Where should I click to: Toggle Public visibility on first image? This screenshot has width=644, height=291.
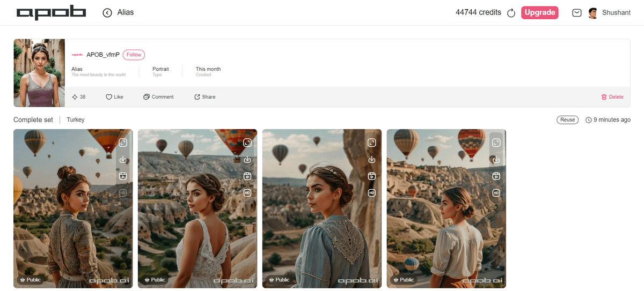coord(31,280)
